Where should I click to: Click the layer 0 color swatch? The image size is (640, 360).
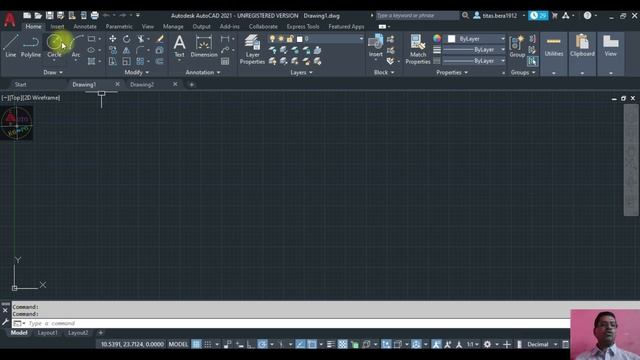click(x=300, y=39)
